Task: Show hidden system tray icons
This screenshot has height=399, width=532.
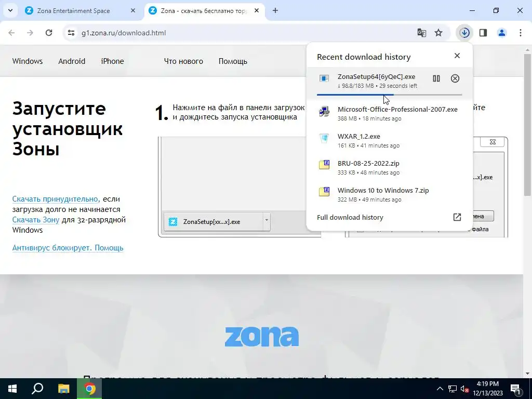Action: pos(440,389)
